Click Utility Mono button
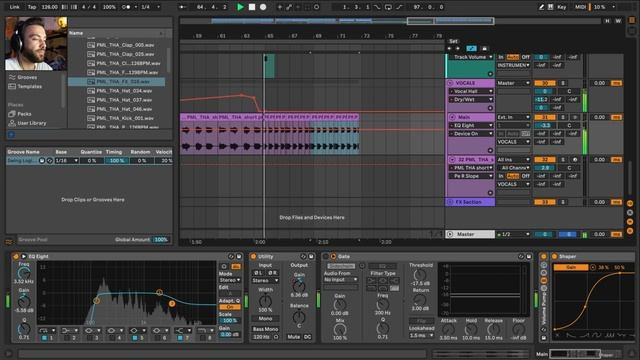 pyautogui.click(x=265, y=318)
